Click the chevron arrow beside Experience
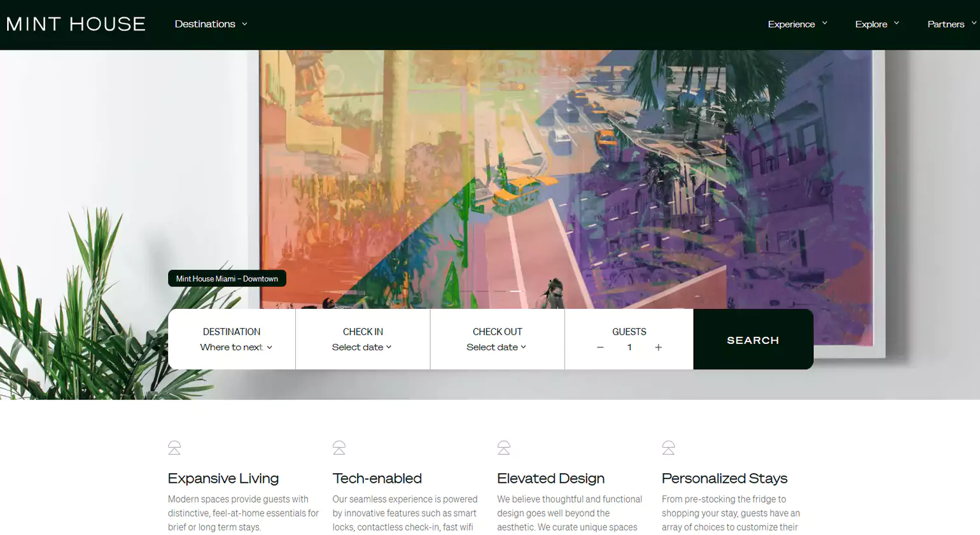Screen dimensions: 980x535 click(x=825, y=24)
